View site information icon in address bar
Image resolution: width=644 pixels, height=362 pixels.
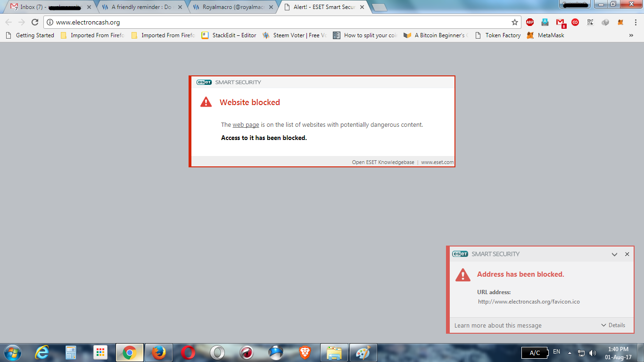click(x=50, y=22)
